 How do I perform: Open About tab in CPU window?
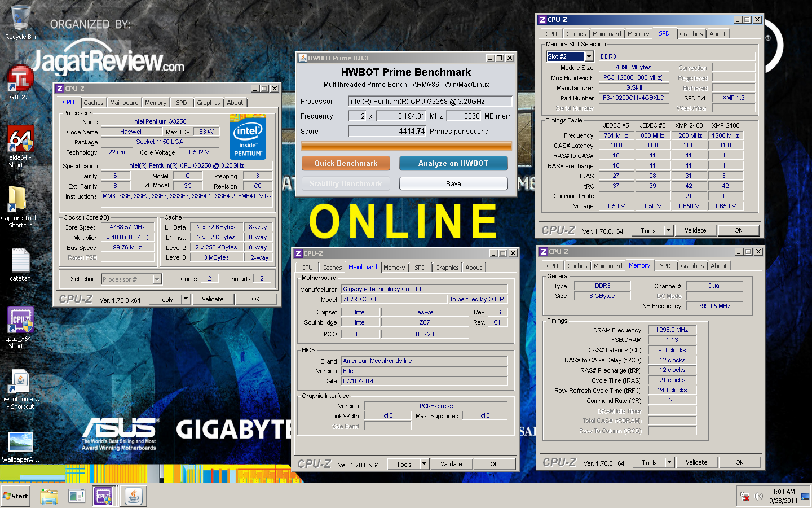click(x=235, y=103)
